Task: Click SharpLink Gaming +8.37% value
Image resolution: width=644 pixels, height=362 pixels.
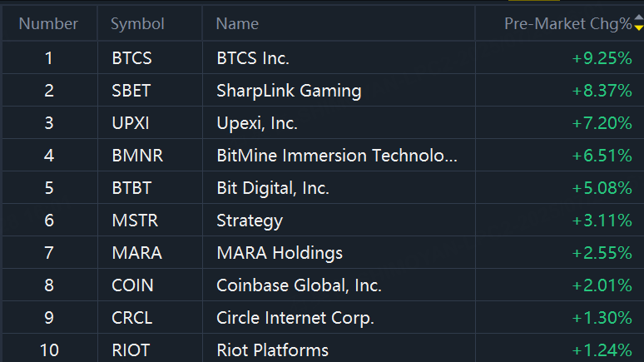Action: pyautogui.click(x=602, y=91)
